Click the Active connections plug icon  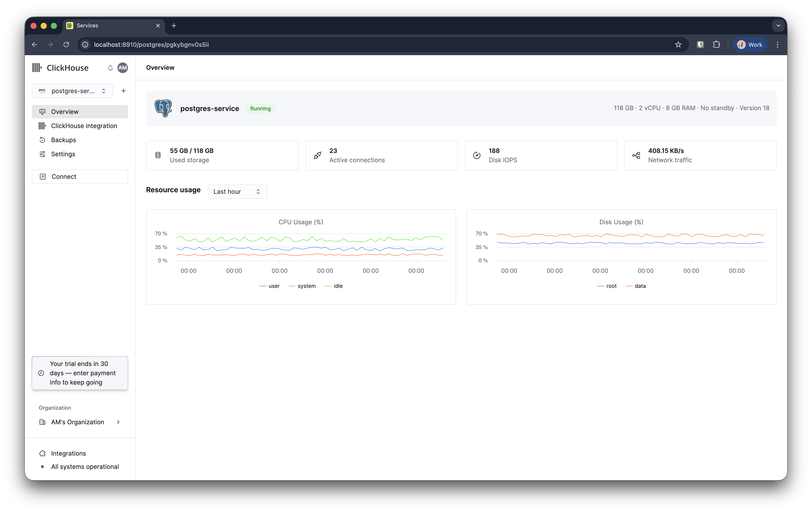click(x=317, y=155)
